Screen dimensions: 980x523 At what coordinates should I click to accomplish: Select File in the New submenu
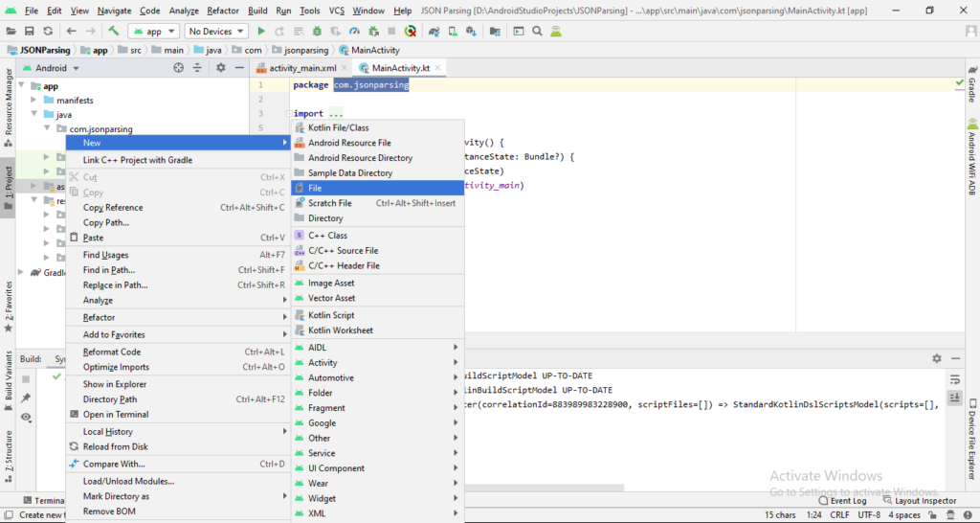315,188
